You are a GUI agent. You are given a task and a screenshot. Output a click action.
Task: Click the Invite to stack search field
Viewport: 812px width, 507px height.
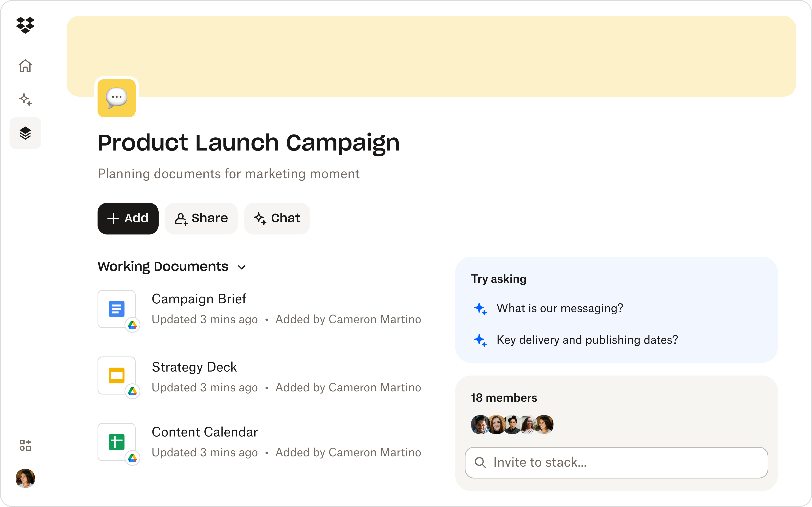tap(616, 462)
